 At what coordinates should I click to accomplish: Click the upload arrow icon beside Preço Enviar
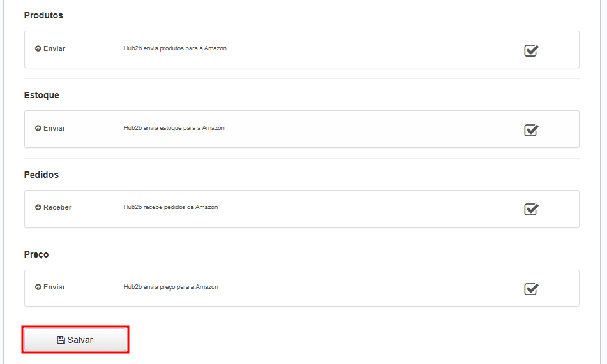pyautogui.click(x=38, y=287)
